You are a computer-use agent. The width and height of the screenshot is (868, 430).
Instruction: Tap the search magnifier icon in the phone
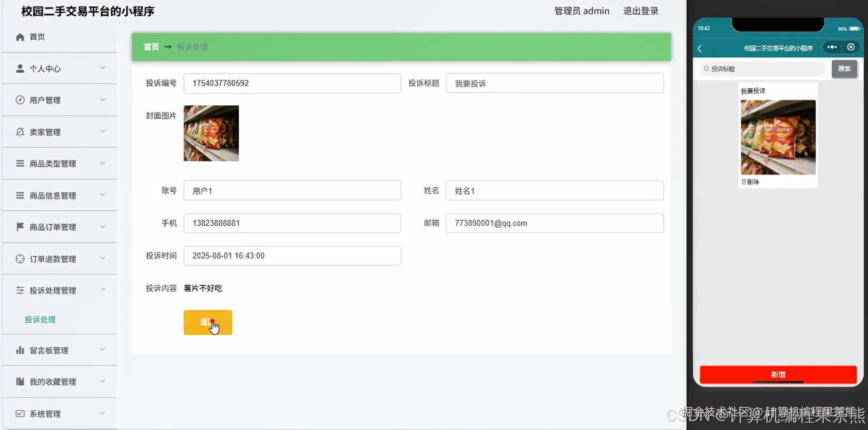pos(706,69)
